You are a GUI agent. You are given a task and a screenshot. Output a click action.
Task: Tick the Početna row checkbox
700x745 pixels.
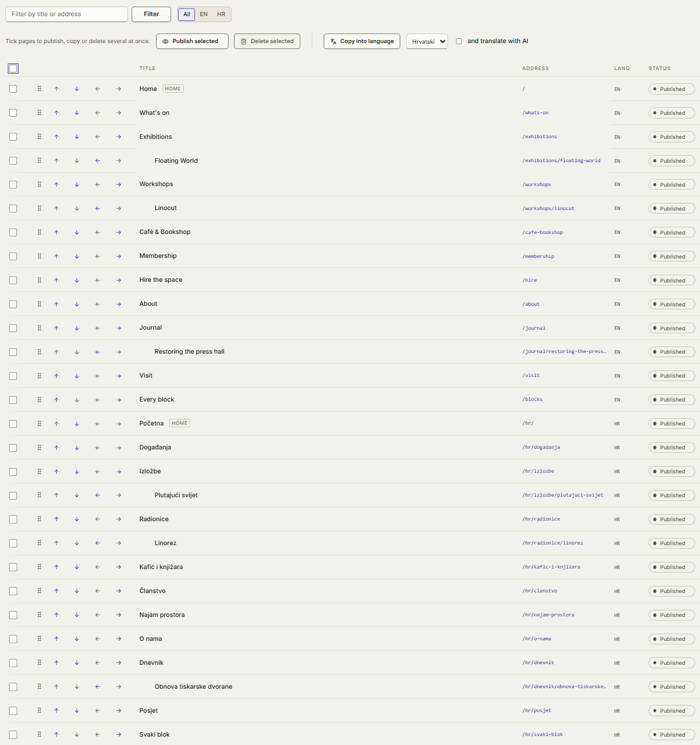point(13,424)
